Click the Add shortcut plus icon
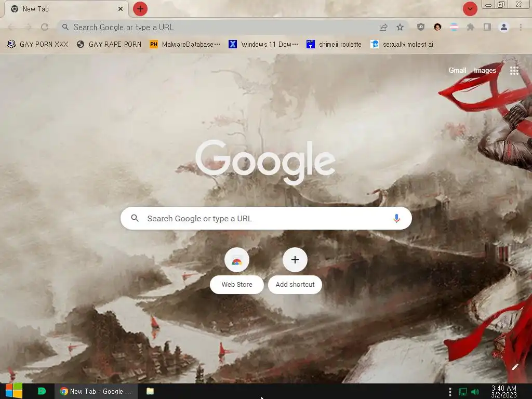Screen dimensions: 532x399 (295, 260)
